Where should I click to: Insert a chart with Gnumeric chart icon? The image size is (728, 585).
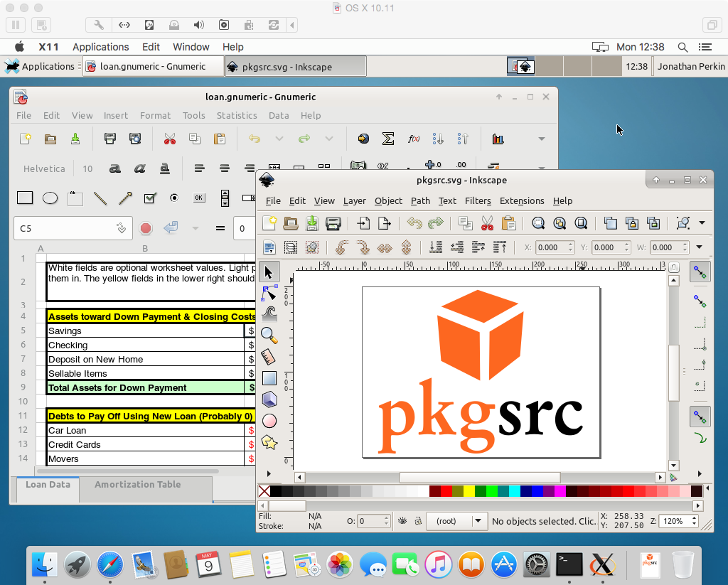498,139
